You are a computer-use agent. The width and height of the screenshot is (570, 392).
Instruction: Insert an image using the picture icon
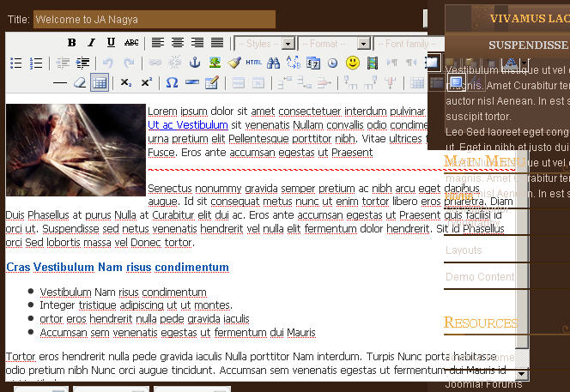pyautogui.click(x=214, y=63)
